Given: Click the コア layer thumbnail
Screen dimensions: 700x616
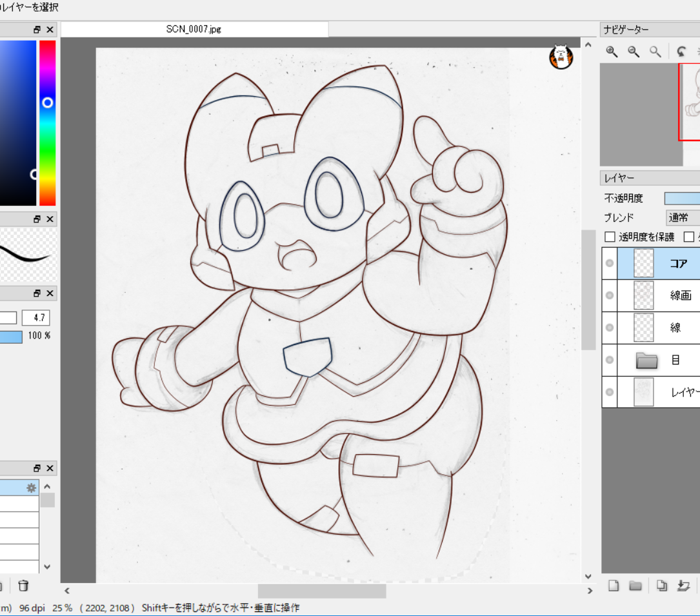Looking at the screenshot, I should [x=644, y=263].
